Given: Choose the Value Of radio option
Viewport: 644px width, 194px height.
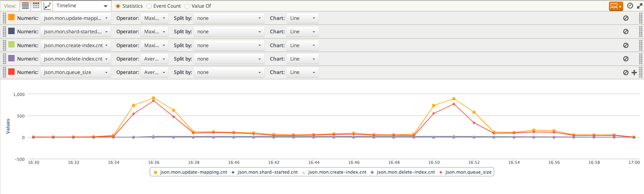Looking at the screenshot, I should pyautogui.click(x=187, y=6).
